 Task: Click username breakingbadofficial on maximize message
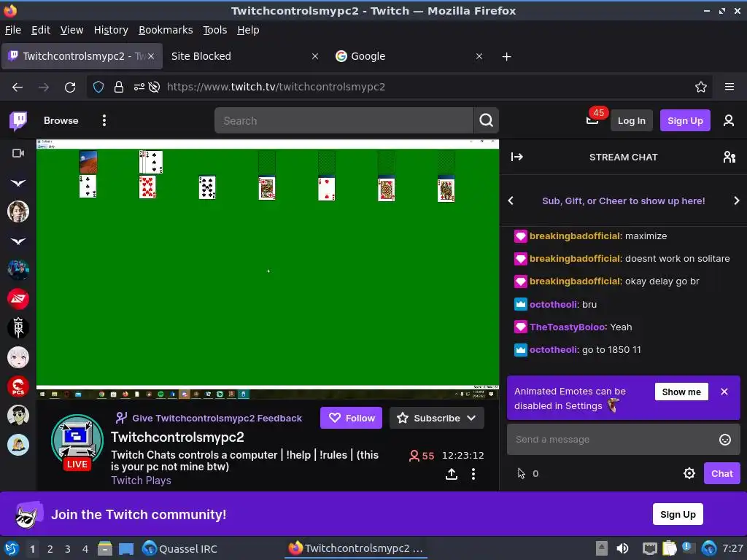[x=575, y=236]
